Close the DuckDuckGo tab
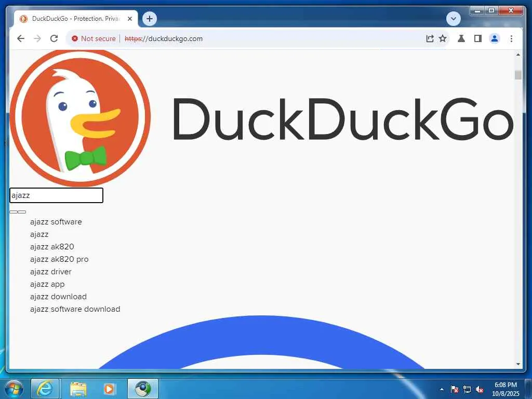 [129, 19]
